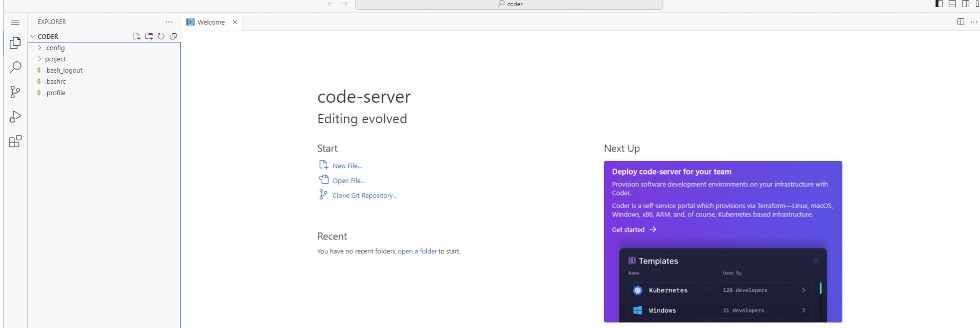The width and height of the screenshot is (980, 328).
Task: Click the coder command center search box
Action: coord(509,4)
